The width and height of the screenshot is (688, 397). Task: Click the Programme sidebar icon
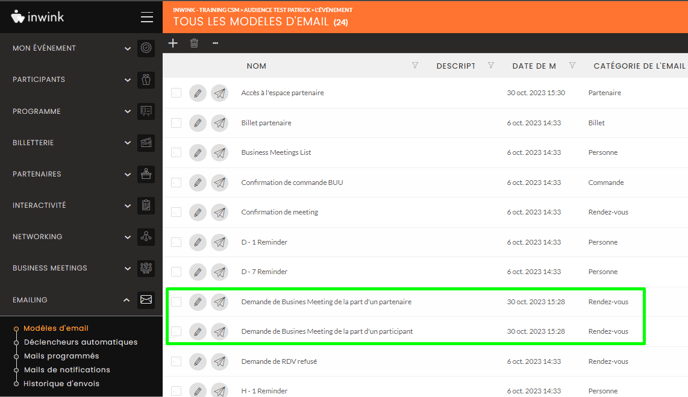point(146,111)
